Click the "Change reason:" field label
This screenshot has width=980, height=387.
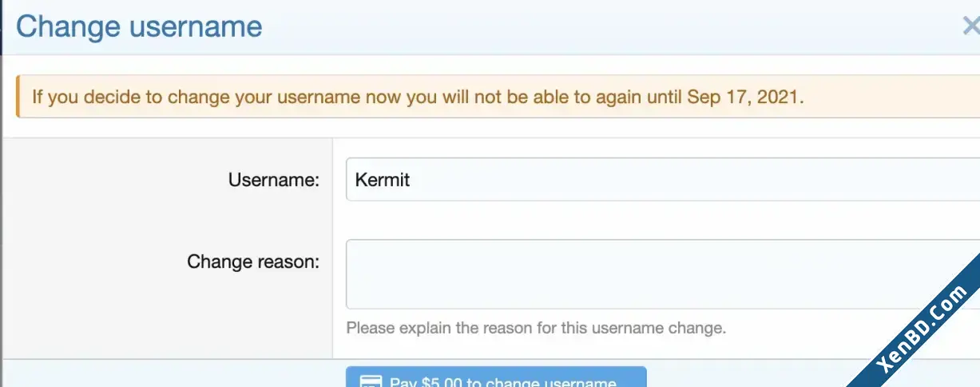pyautogui.click(x=253, y=261)
